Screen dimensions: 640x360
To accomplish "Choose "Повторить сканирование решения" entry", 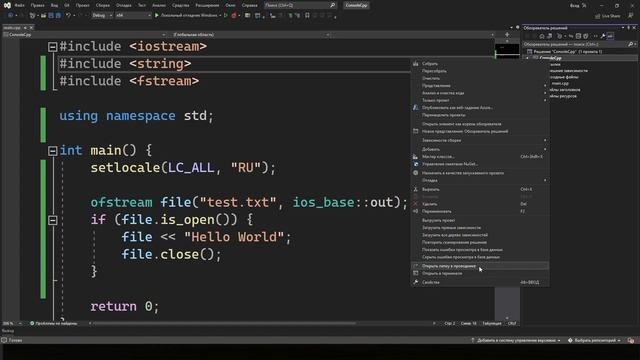I will pyautogui.click(x=480, y=242).
